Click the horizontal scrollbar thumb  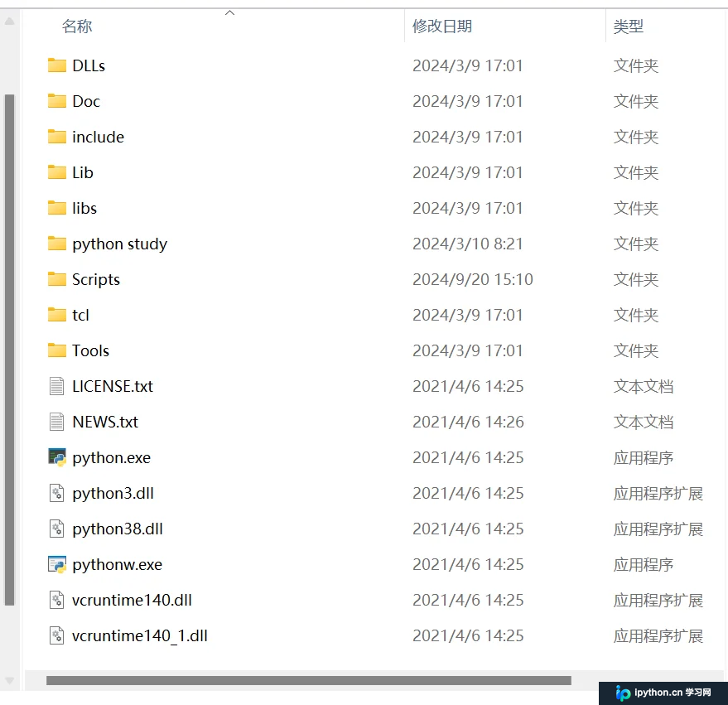pos(309,680)
